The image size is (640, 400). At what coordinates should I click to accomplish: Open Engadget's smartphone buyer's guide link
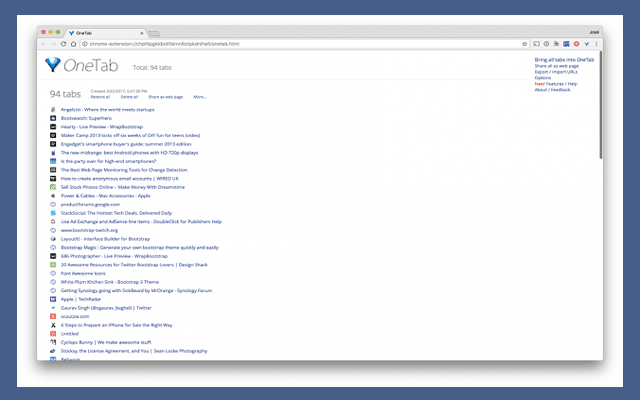[x=126, y=144]
